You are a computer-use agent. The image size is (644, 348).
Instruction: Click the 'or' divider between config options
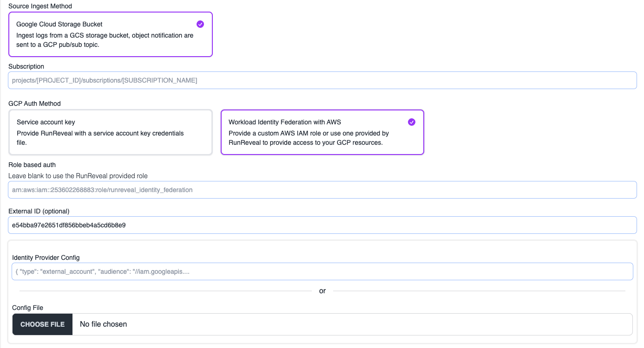tap(322, 291)
